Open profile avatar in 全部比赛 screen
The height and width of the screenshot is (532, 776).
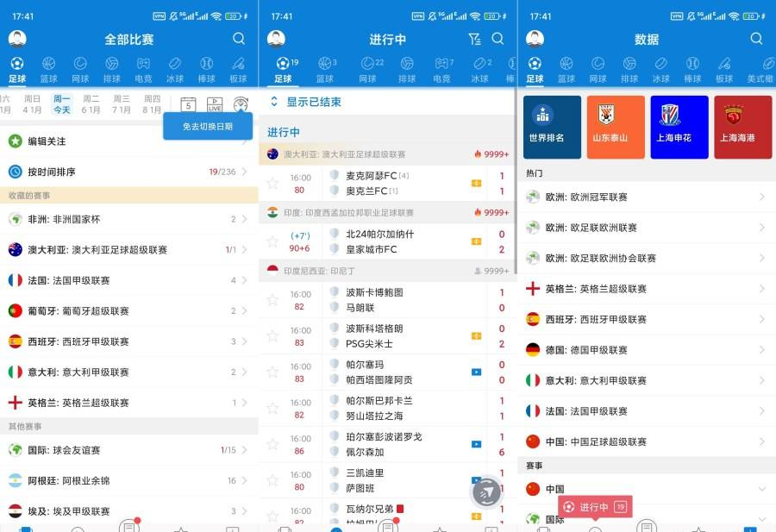[x=17, y=39]
